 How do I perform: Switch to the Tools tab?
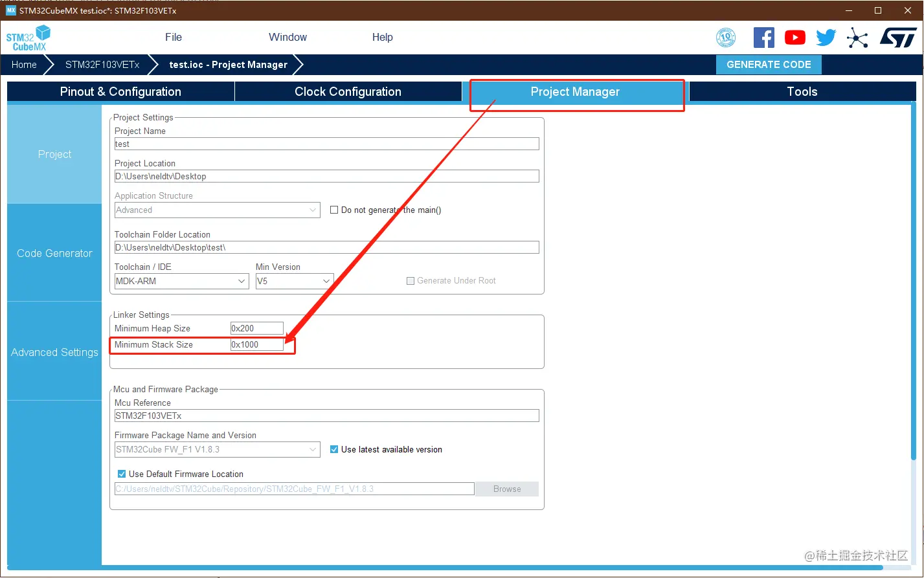point(802,91)
